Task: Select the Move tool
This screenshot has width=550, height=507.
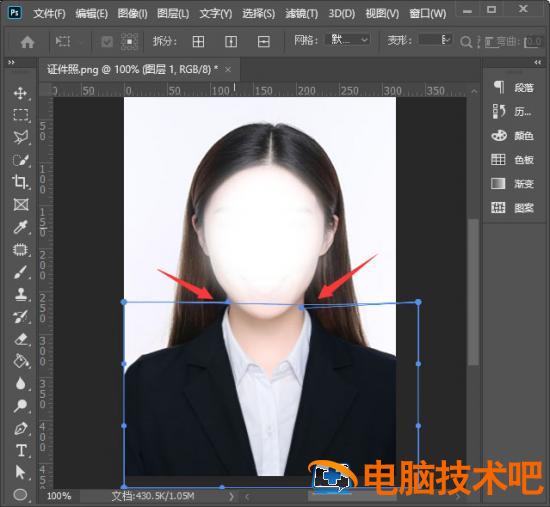Action: coord(20,93)
